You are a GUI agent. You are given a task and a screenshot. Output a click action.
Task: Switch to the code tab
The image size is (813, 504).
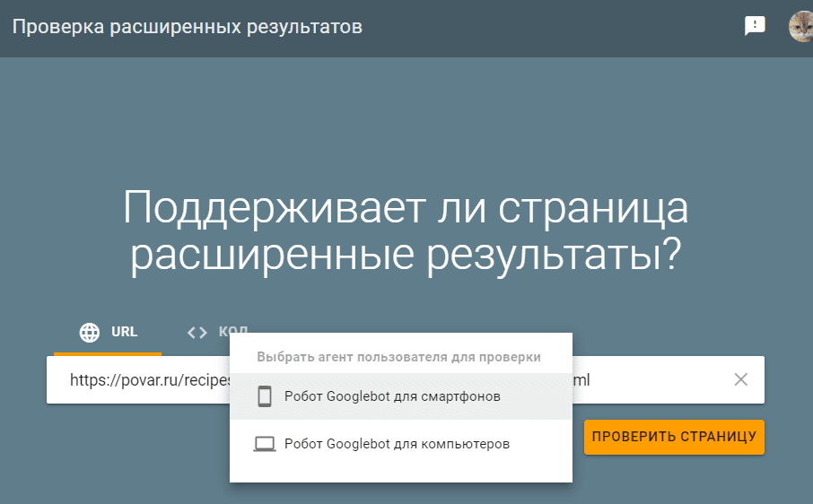pyautogui.click(x=218, y=332)
